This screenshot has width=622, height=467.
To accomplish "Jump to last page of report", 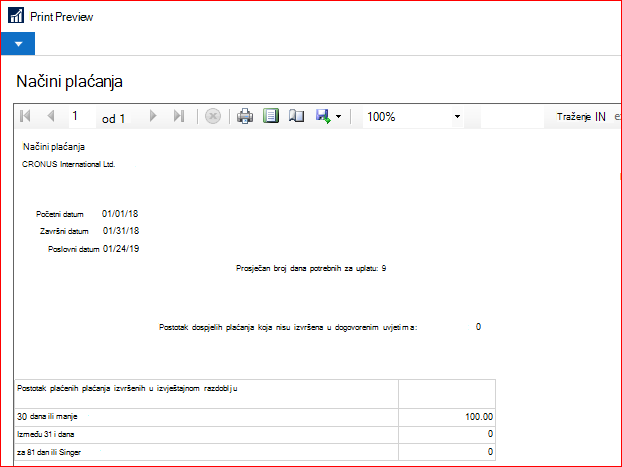I will pyautogui.click(x=179, y=116).
